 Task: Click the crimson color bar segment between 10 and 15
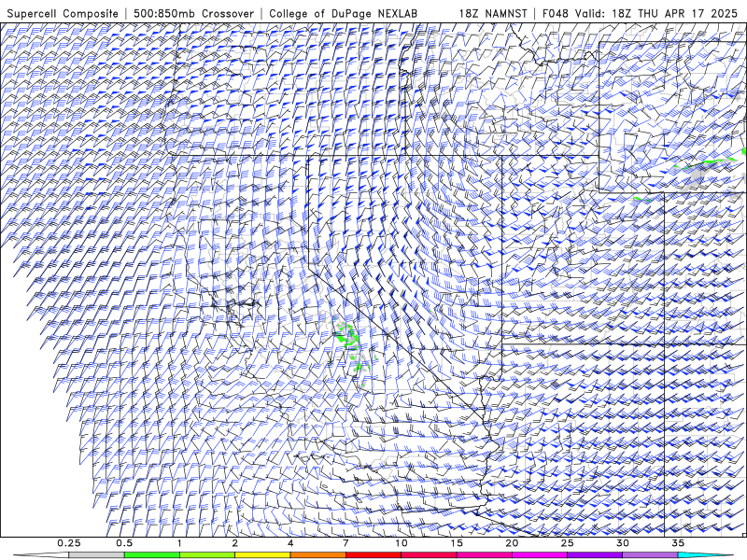point(429,555)
